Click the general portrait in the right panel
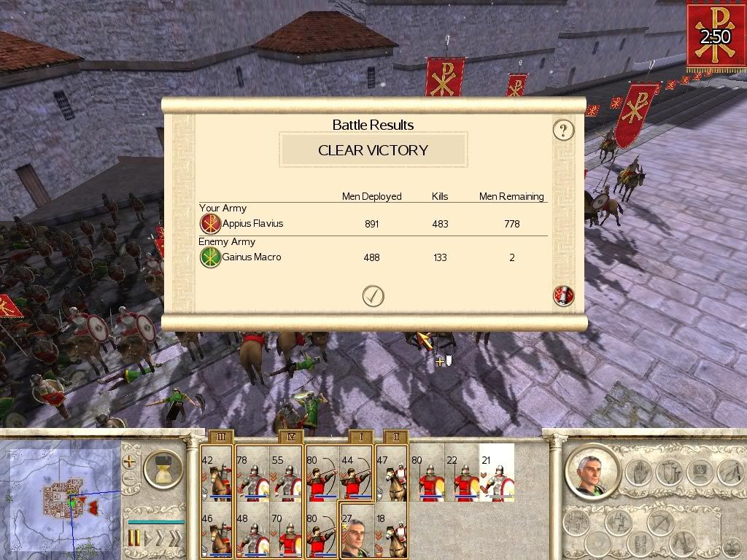The image size is (747, 560). pos(592,473)
